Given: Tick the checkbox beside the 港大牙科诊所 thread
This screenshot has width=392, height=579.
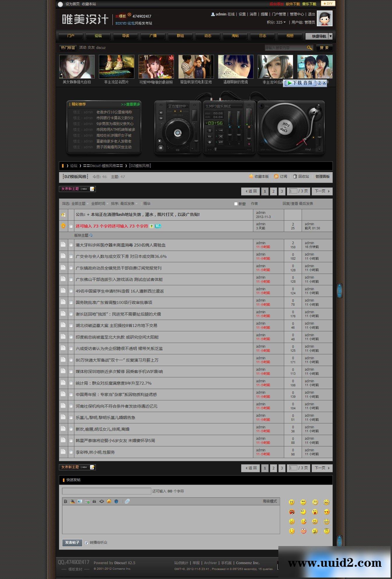Looking at the screenshot, I should click(71, 245).
